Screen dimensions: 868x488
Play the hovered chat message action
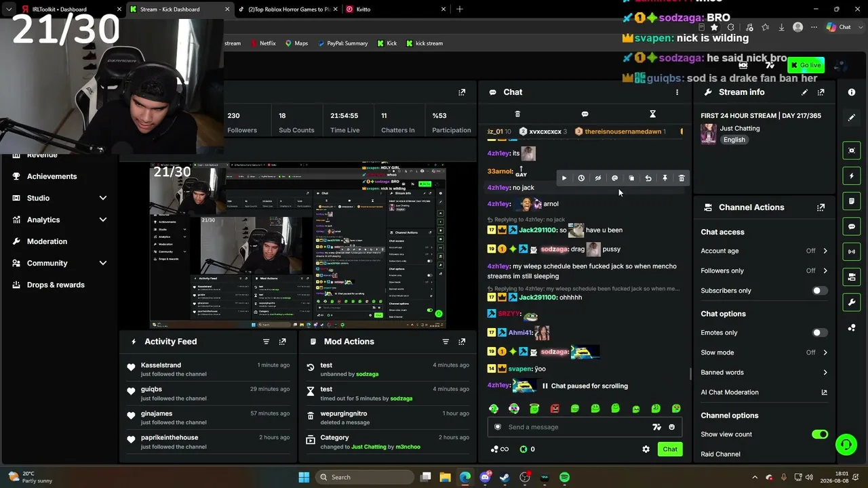point(564,178)
